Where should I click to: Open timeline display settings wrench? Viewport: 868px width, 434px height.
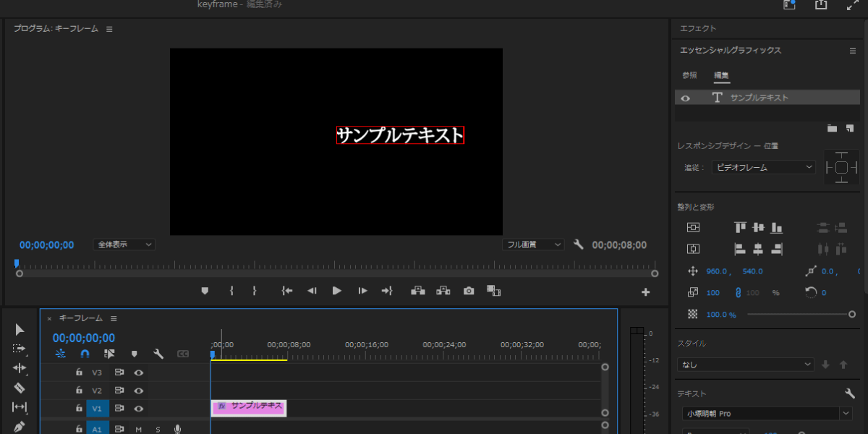coord(159,354)
